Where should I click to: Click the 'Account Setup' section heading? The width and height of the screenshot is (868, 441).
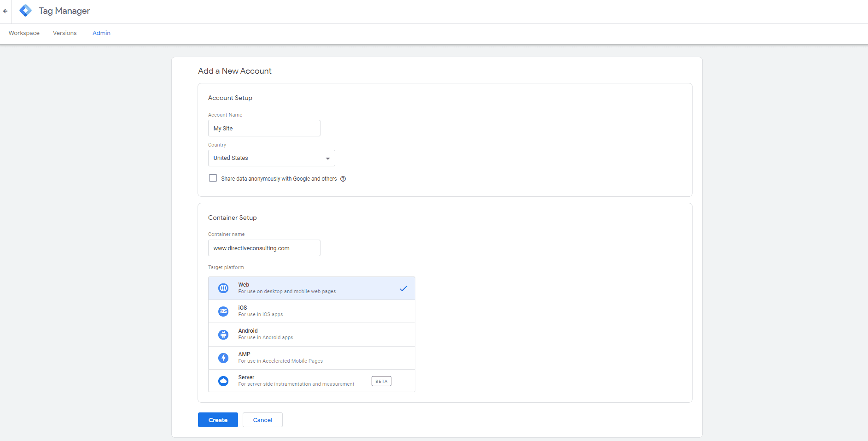coord(230,98)
